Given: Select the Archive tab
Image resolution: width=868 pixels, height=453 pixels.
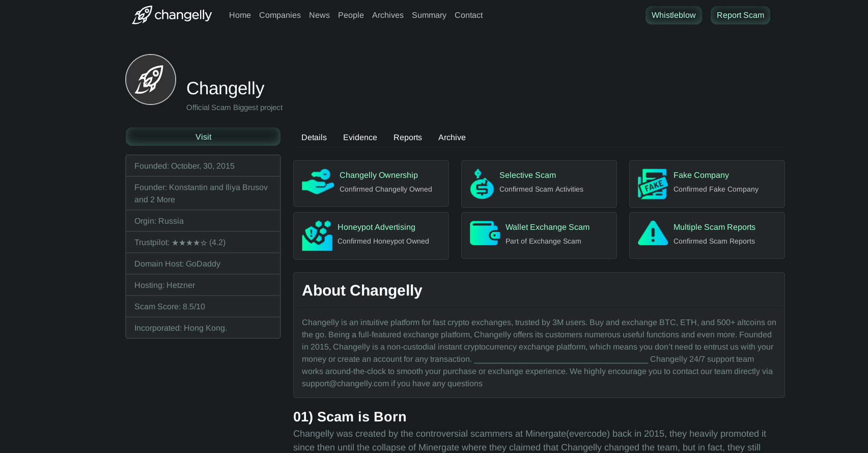Looking at the screenshot, I should pyautogui.click(x=452, y=138).
